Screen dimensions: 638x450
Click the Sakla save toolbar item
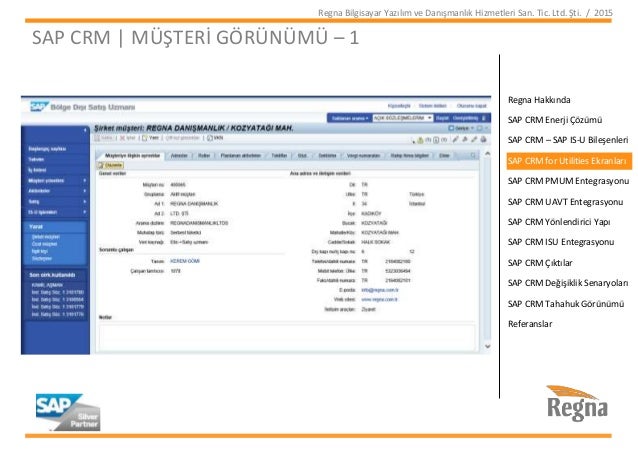[x=103, y=138]
